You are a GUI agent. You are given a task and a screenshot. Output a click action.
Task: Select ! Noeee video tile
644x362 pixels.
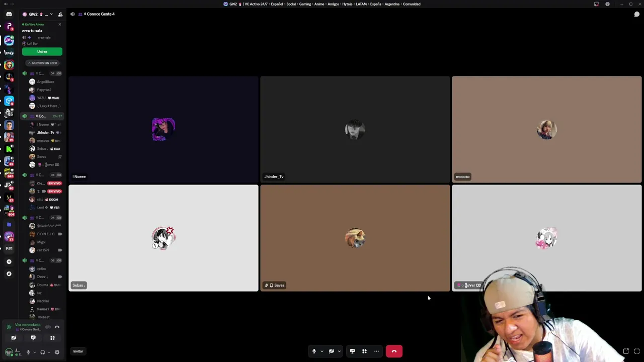(164, 129)
